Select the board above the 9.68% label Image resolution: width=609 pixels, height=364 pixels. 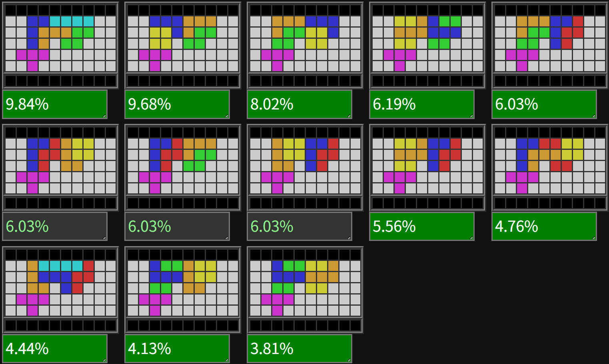pyautogui.click(x=183, y=45)
